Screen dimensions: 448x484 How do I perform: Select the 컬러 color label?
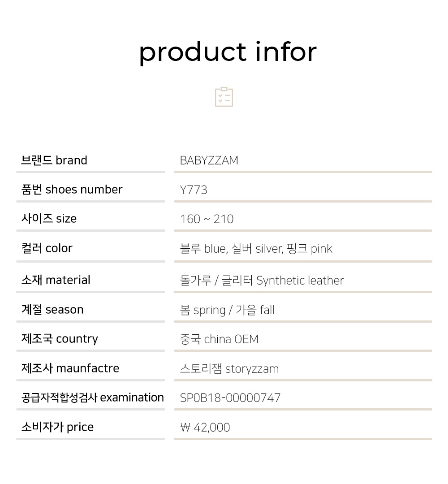(x=47, y=248)
